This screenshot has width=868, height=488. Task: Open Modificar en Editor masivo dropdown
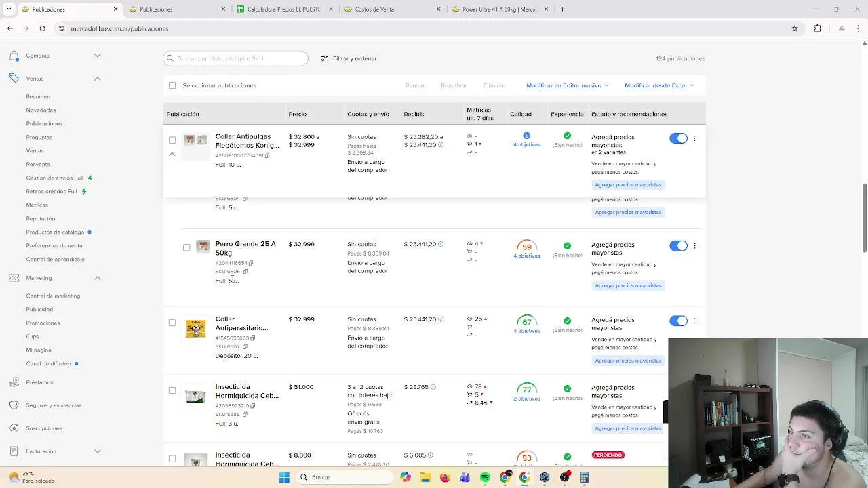568,85
